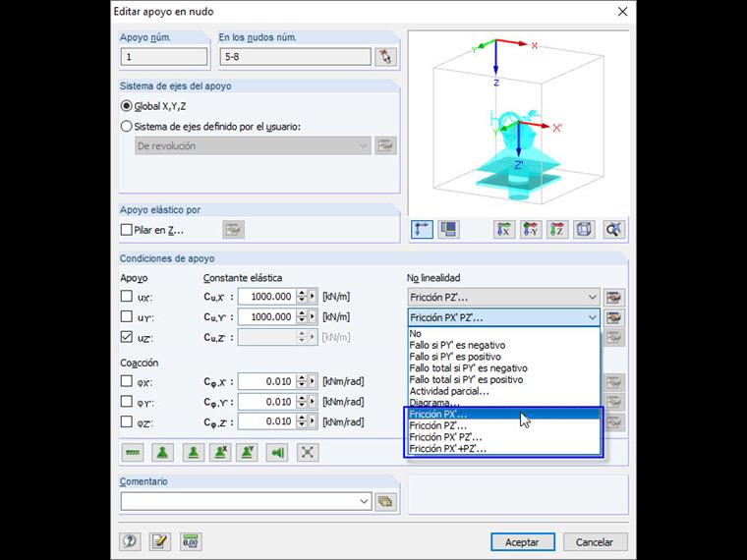
Task: Select Fricción PX'... list option
Action: tap(504, 415)
